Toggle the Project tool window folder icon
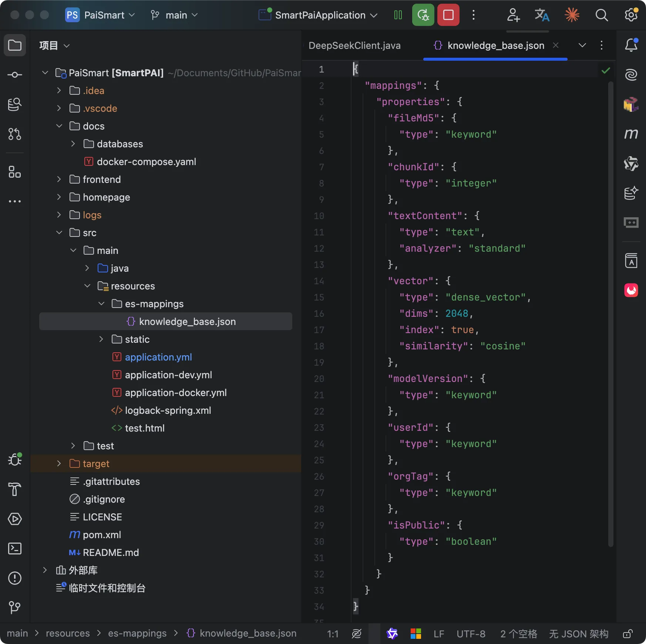Image resolution: width=646 pixels, height=644 pixels. (15, 46)
